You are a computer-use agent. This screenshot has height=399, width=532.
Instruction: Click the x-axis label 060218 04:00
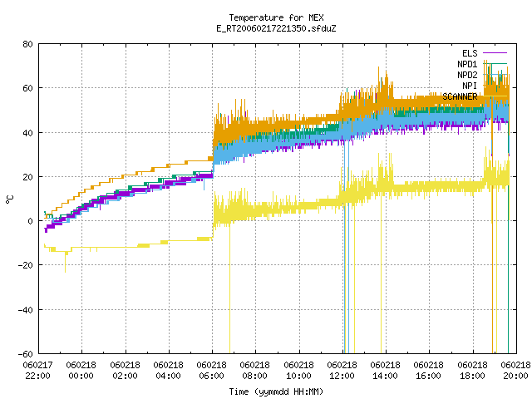168,371
